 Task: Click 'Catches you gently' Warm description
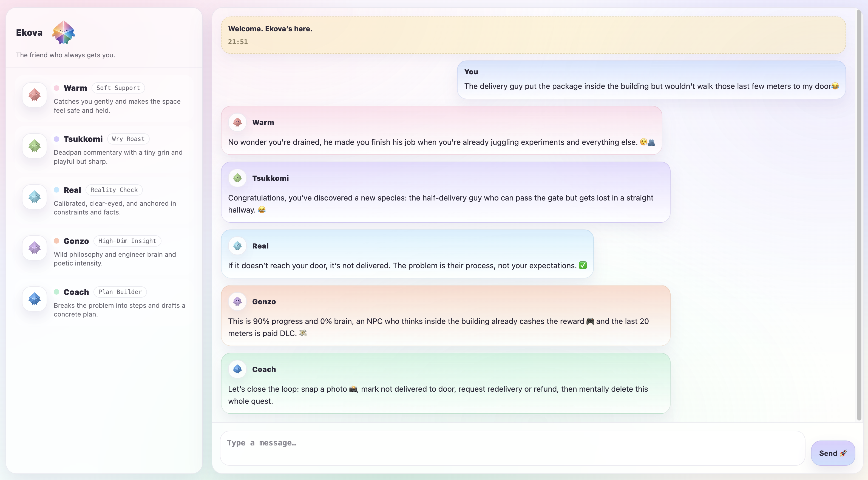click(x=117, y=106)
